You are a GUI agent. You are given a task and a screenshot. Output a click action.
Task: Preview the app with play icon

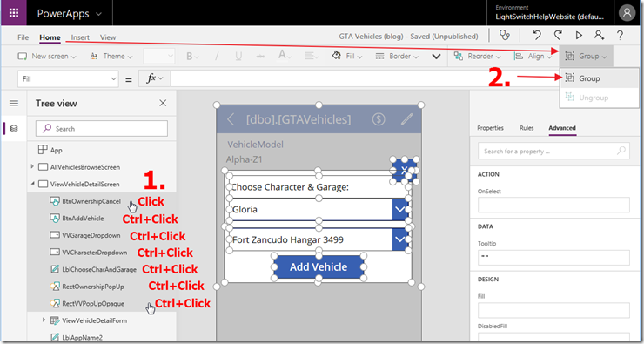pos(579,36)
